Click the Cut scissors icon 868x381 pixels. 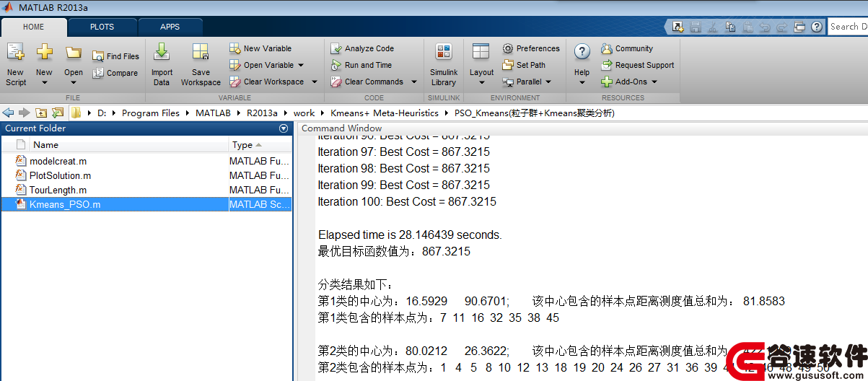pos(713,27)
